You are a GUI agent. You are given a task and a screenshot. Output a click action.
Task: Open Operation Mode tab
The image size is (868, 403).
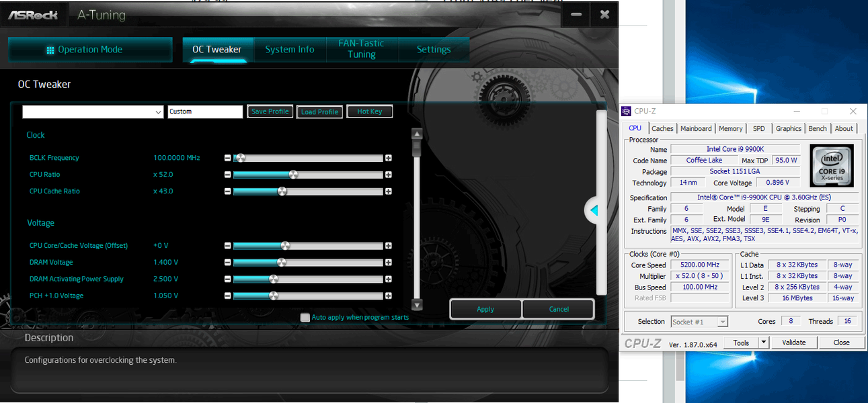pos(90,50)
